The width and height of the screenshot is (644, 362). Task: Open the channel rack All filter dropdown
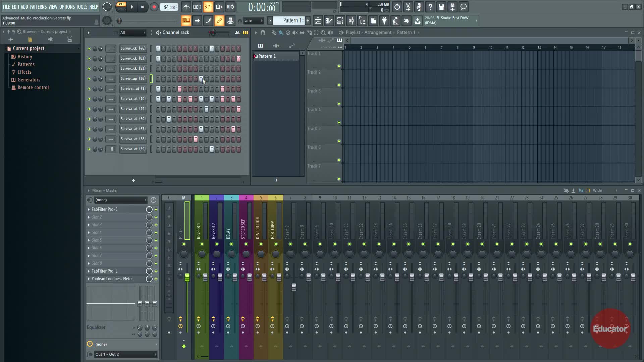coord(133,33)
